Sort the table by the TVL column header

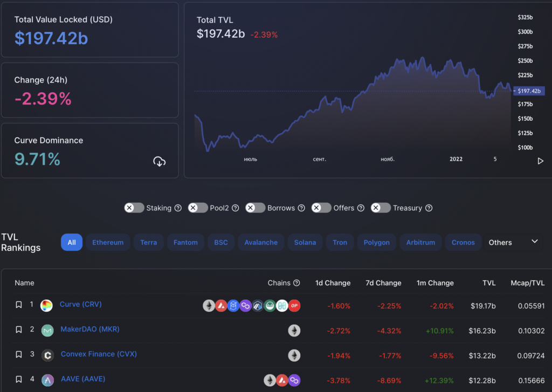pyautogui.click(x=488, y=283)
